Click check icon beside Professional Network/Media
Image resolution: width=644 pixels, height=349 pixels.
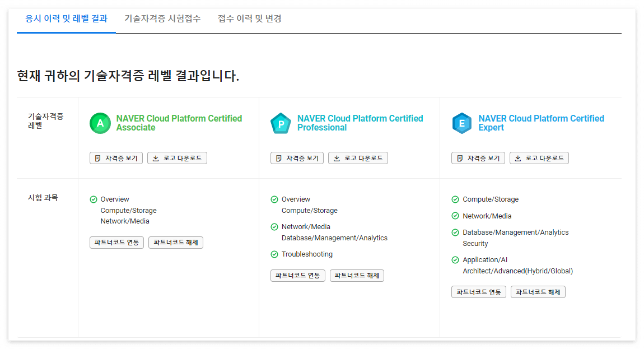tap(274, 227)
